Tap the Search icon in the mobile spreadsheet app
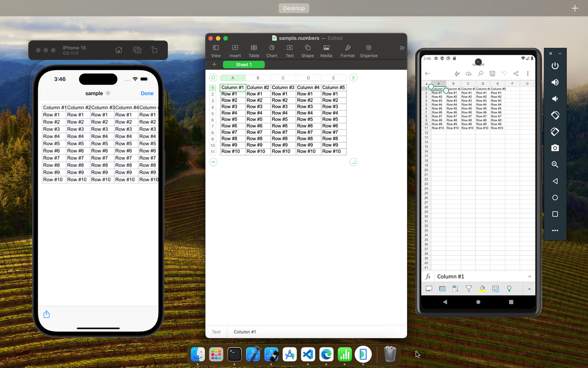The image size is (588, 368). (480, 73)
